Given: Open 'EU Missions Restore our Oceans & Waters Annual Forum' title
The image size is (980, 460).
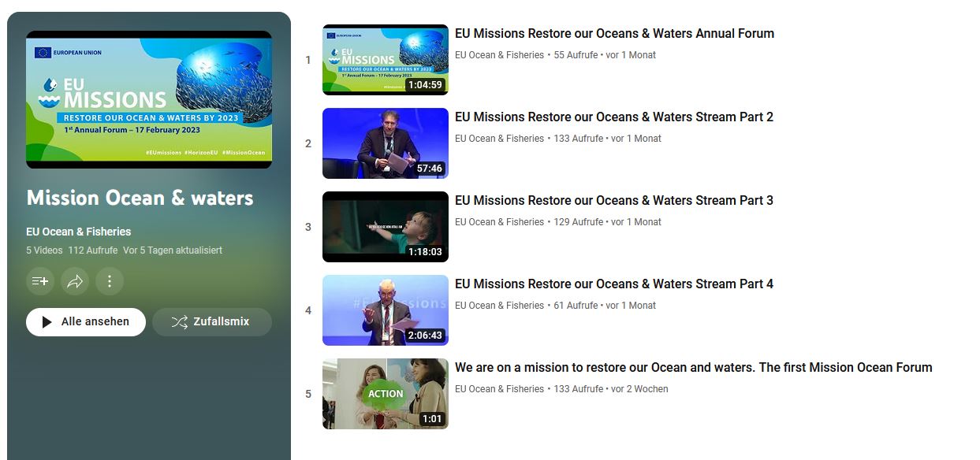Looking at the screenshot, I should coord(614,34).
